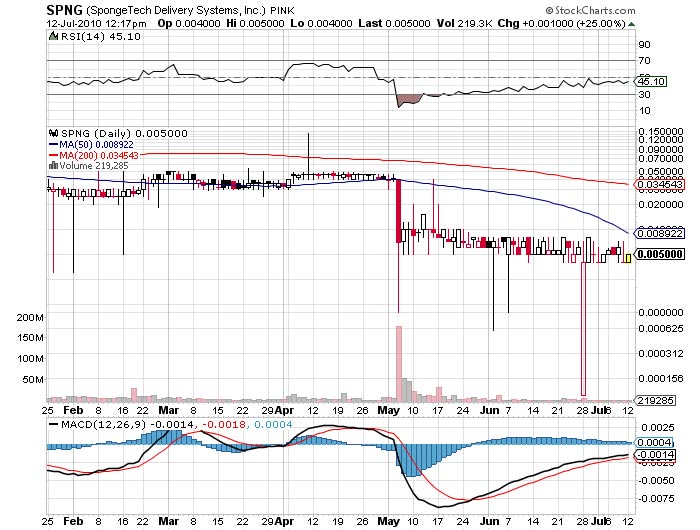Click the Hi 0.005000 high value
Screen dimensions: 700x530
[x=255, y=24]
